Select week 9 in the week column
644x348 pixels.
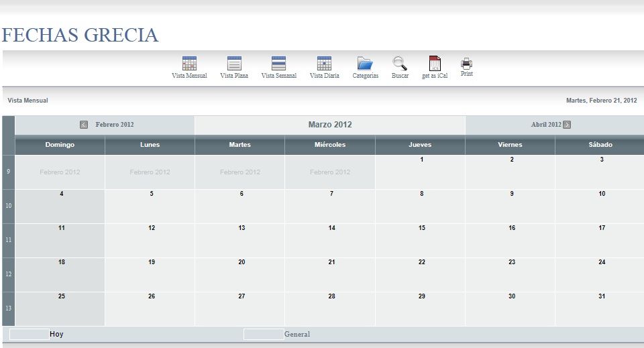coord(8,172)
